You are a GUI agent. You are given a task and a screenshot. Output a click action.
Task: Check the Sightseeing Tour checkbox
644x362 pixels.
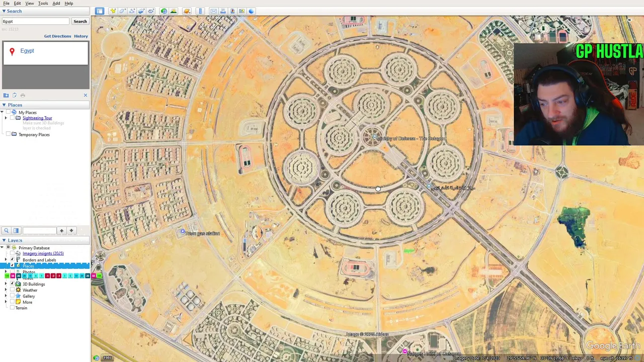point(12,118)
